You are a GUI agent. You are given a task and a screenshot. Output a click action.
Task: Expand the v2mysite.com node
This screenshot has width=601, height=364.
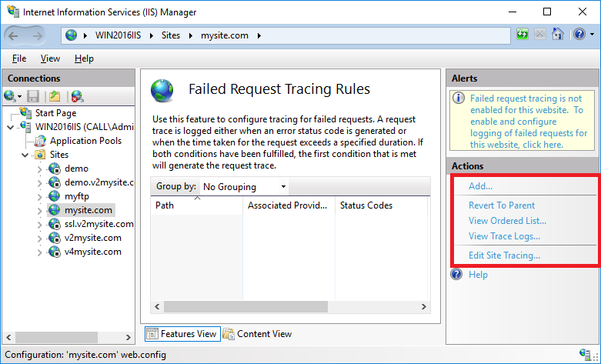pos(40,238)
